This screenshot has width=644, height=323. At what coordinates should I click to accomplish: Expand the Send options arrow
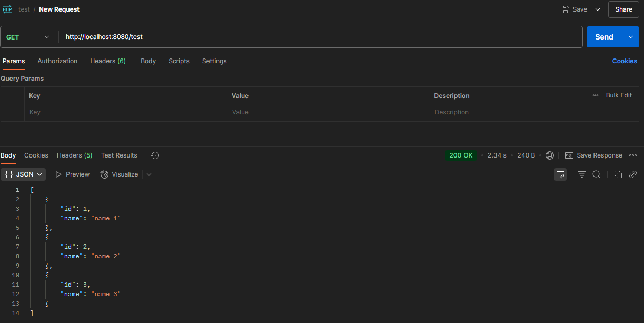pos(631,37)
